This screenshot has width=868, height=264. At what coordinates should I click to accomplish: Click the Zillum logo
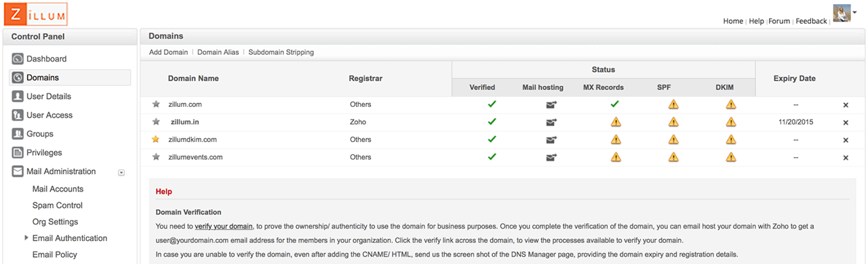pyautogui.click(x=35, y=14)
